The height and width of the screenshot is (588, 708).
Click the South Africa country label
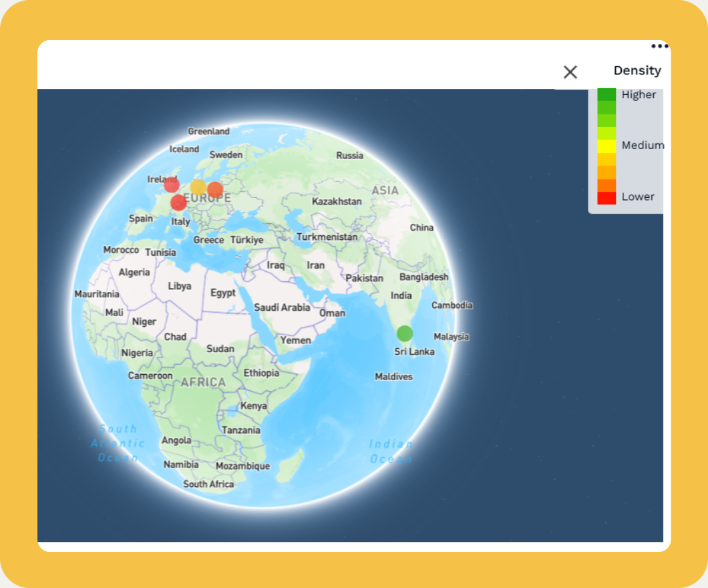coord(209,484)
